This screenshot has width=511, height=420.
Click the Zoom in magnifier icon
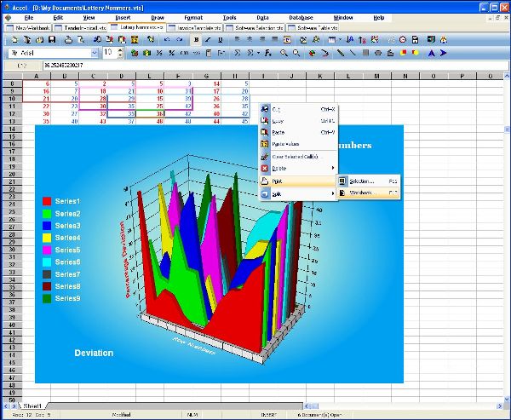pos(284,53)
